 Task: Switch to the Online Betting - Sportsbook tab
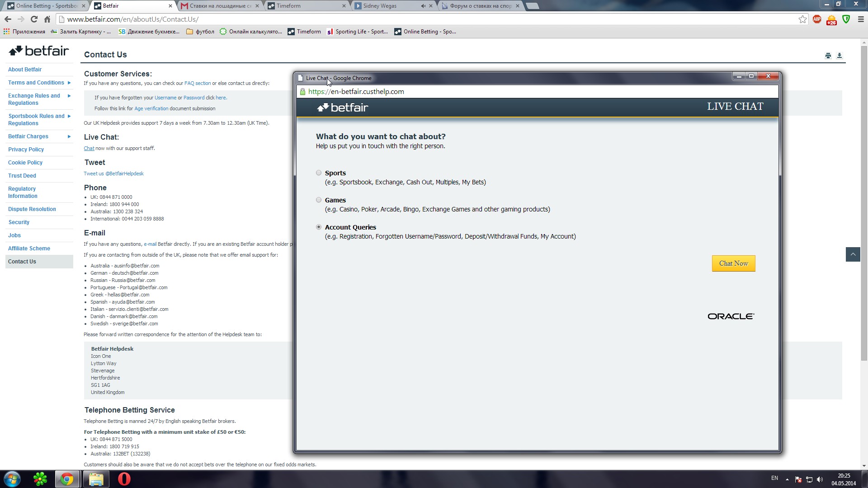pos(45,6)
